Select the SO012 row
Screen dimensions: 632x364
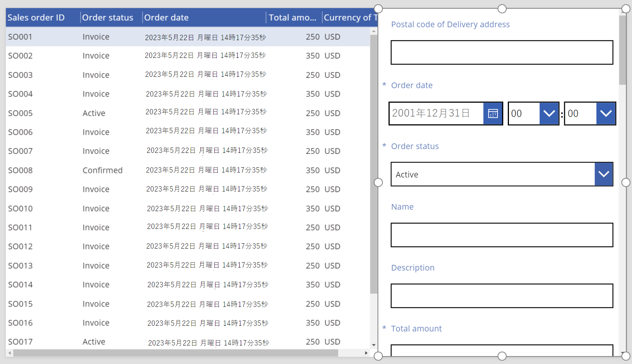point(188,246)
